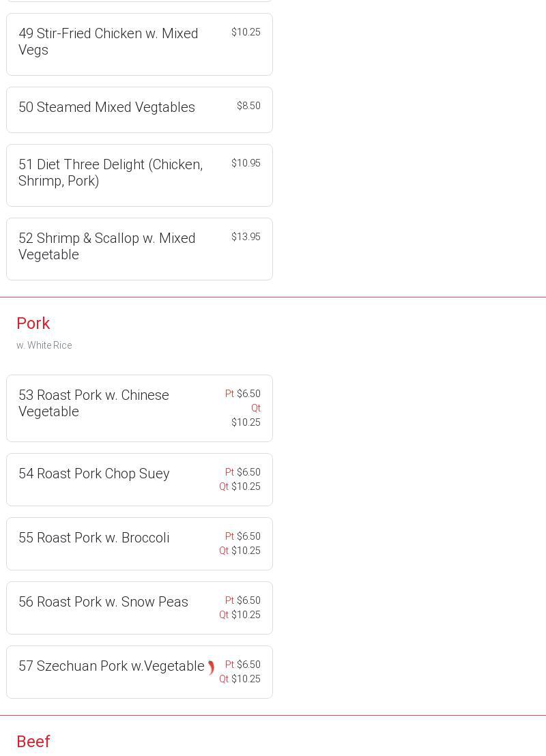
Task: Select 57 Szechuan Pork w.Vegetable title
Action: click(x=111, y=666)
